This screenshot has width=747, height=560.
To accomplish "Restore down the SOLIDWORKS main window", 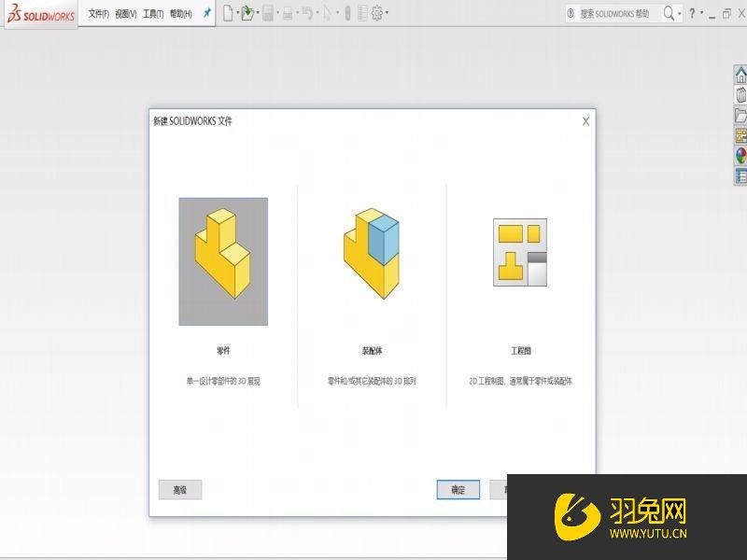I will click(x=726, y=13).
